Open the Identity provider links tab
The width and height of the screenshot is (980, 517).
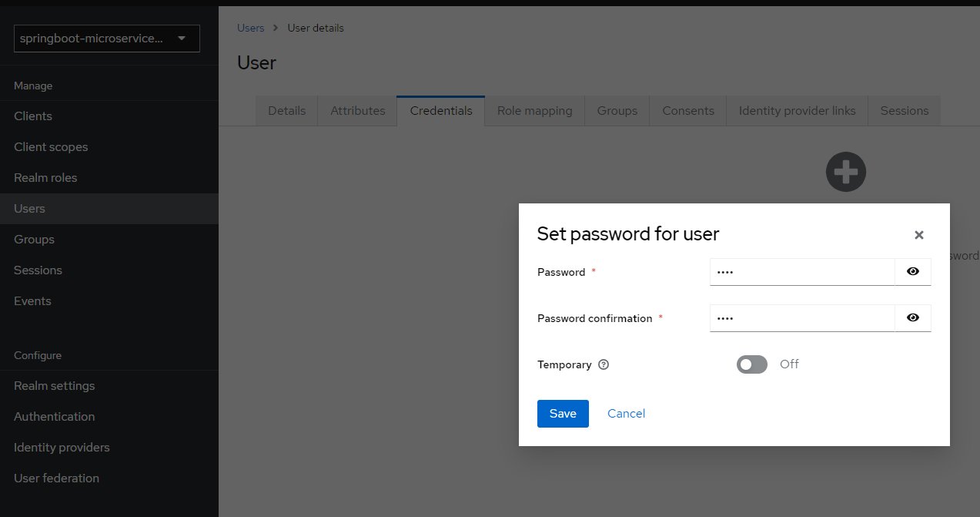click(797, 111)
